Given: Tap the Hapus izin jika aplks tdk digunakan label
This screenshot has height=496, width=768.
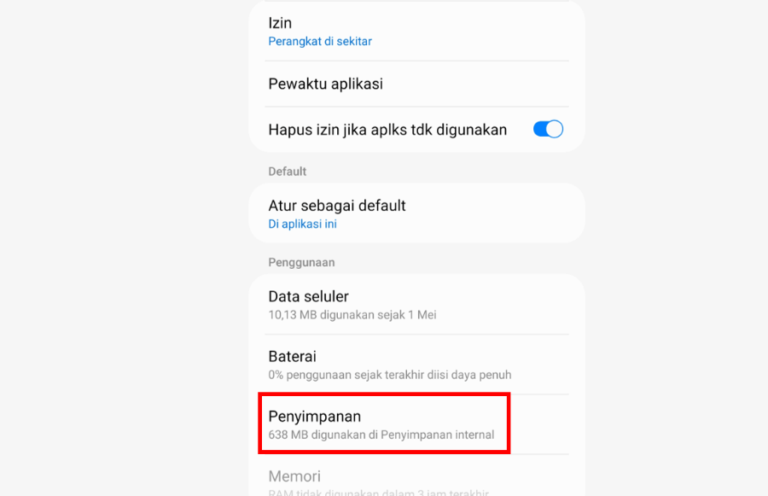Looking at the screenshot, I should [x=387, y=130].
